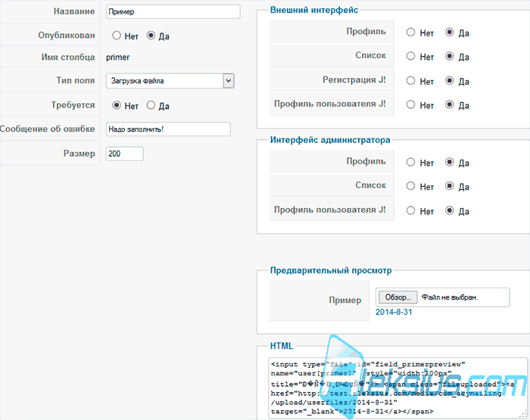Click inside the HTML code textarea
Screen dimensions: 530x420
pos(398,388)
